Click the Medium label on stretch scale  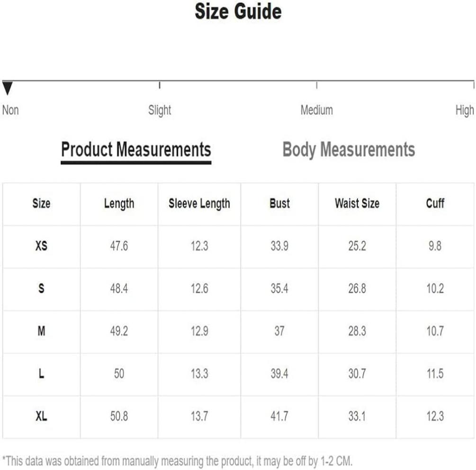pos(317,110)
